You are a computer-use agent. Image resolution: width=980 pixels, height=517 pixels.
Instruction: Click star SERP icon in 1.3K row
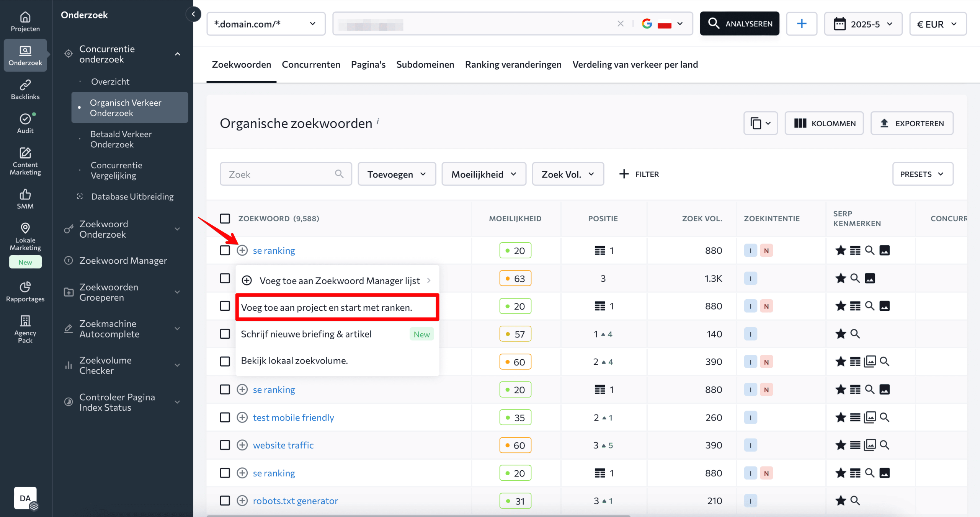[841, 278]
